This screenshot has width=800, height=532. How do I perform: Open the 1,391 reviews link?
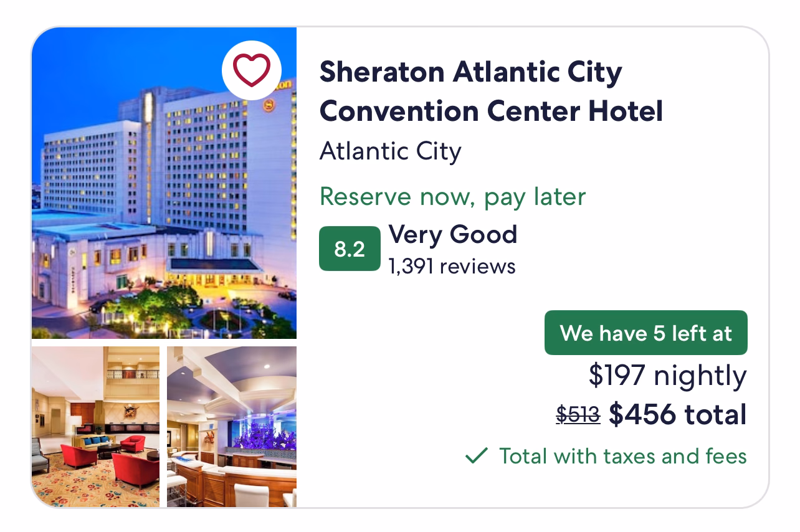452,267
